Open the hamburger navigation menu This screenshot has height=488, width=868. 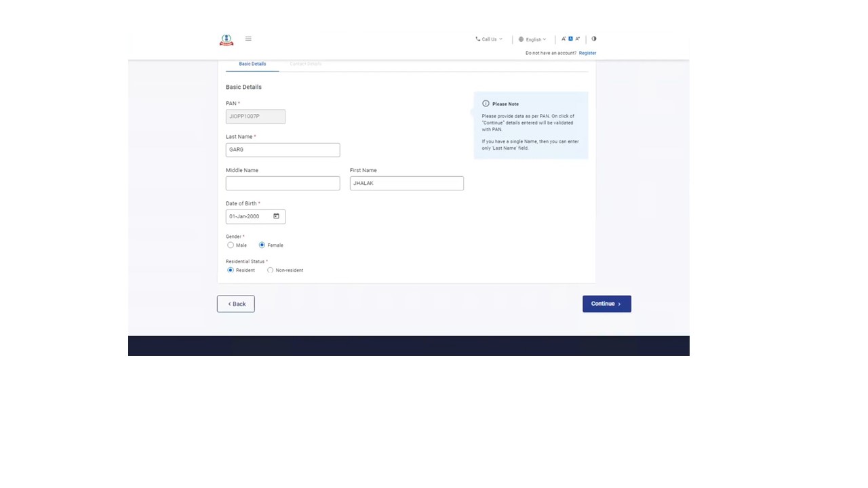click(x=248, y=39)
